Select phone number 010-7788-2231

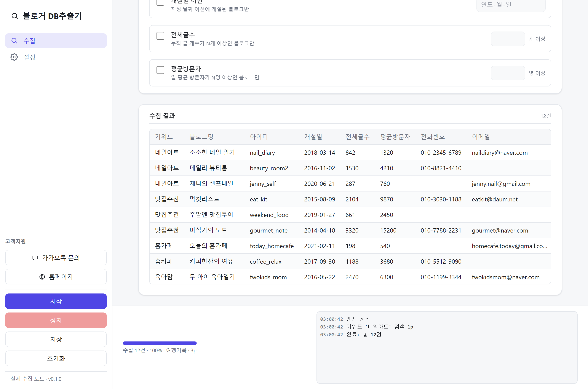441,230
